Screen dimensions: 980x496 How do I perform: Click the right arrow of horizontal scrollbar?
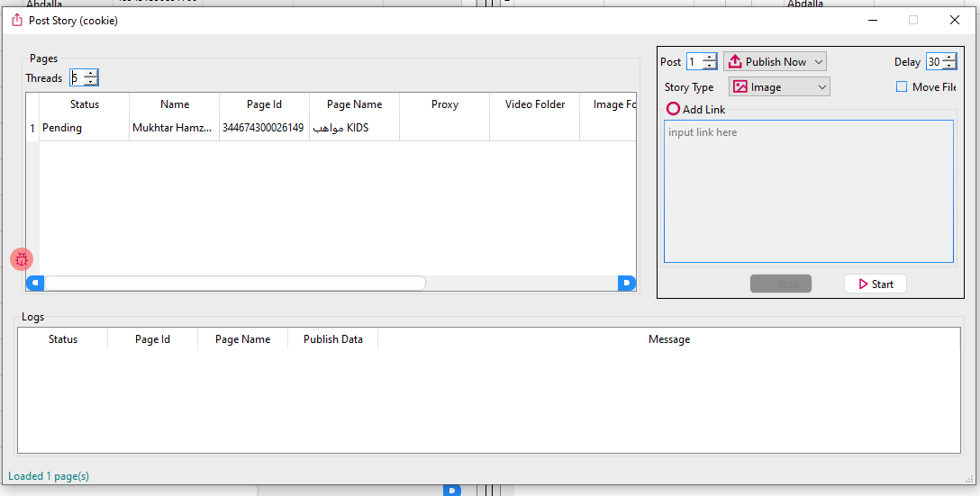click(x=627, y=284)
